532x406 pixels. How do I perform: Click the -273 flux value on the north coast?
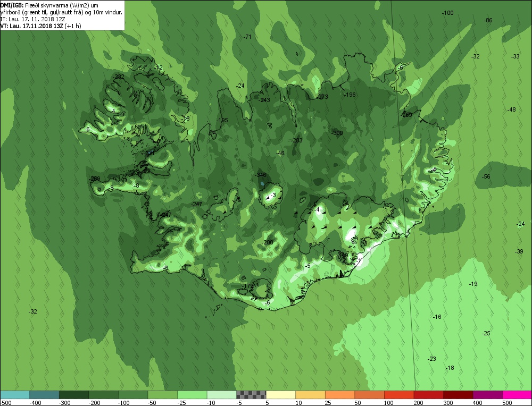[322, 97]
